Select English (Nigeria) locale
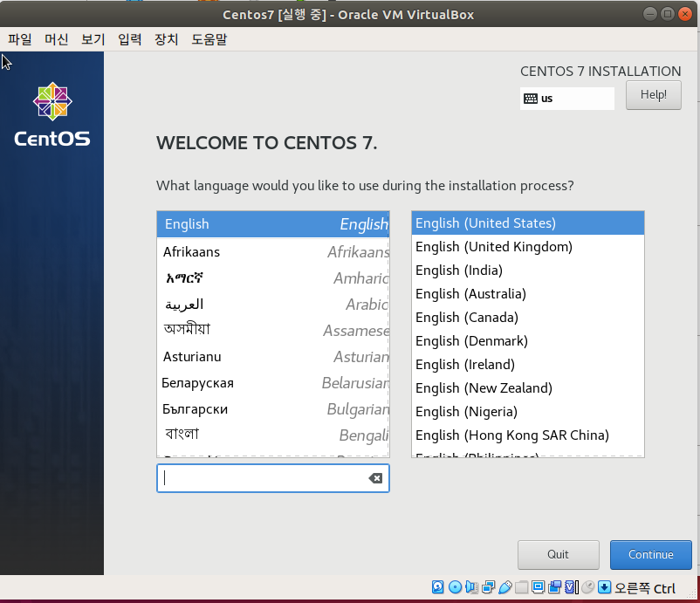Screen dimensions: 700x603 528,412
